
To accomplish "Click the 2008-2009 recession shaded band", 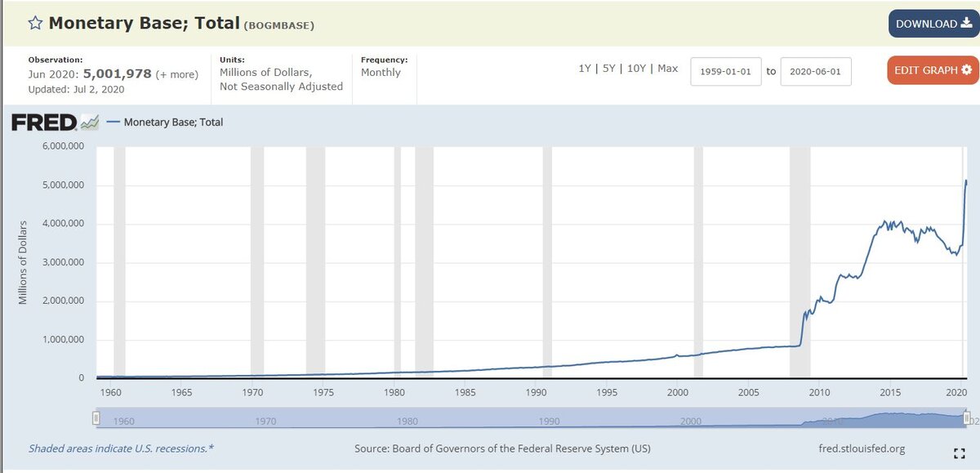I will coord(800,261).
